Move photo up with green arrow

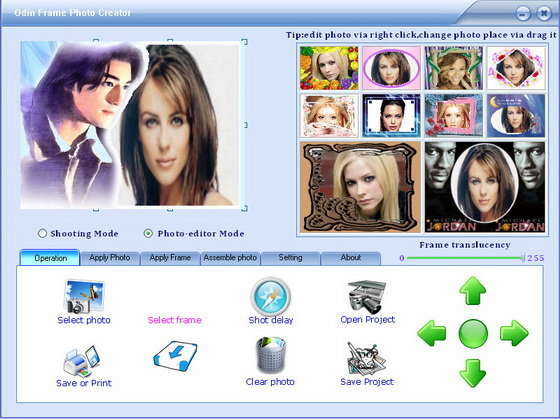click(472, 290)
